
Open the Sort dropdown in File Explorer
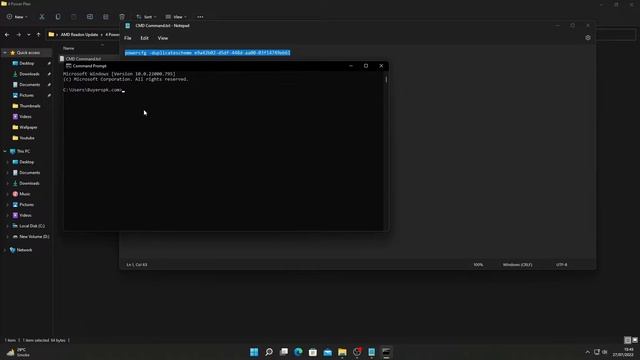pyautogui.click(x=147, y=17)
